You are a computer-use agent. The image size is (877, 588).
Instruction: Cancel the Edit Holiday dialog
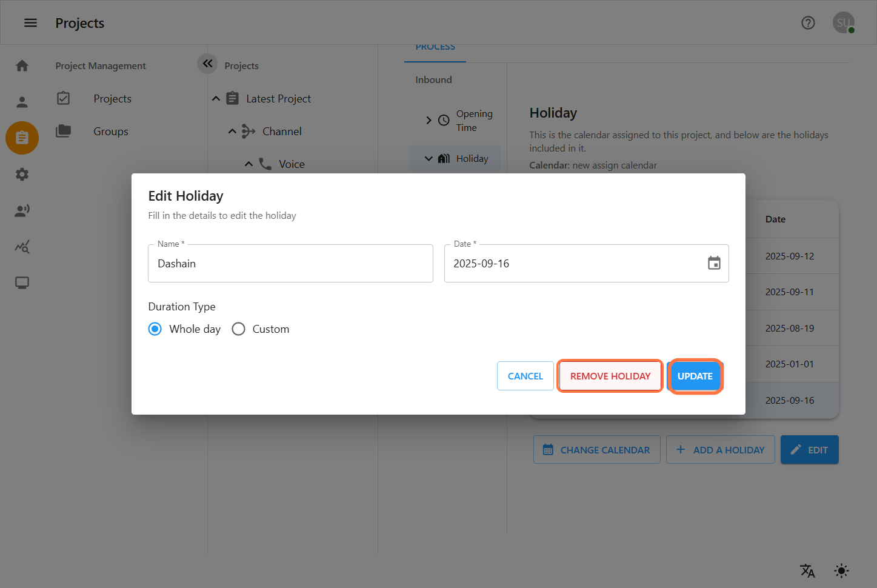[525, 376]
